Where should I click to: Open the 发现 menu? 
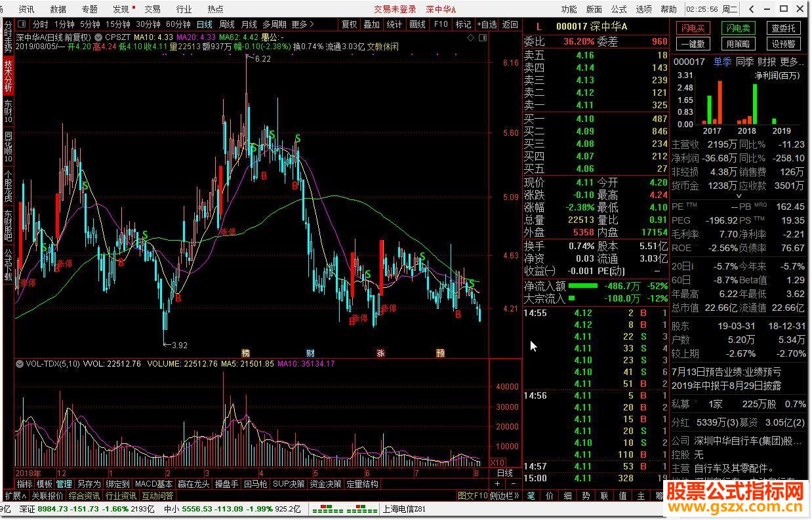(x=121, y=9)
